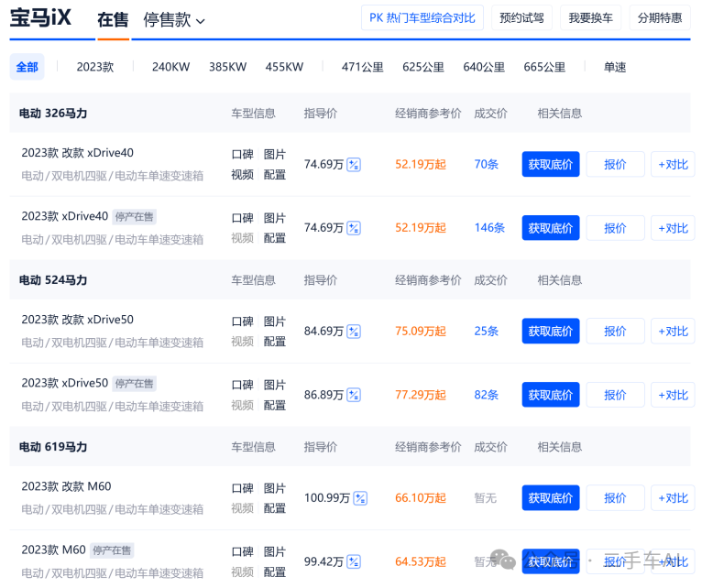Screen dimensions: 702x588
Task: Click 报价 for 改款 xDrive50
Action: [x=615, y=332]
